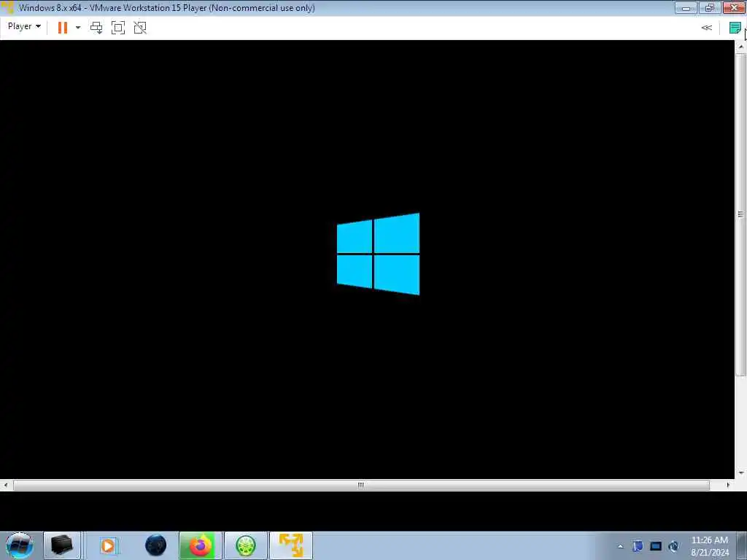Select VMware Player taskbar button

tap(291, 545)
